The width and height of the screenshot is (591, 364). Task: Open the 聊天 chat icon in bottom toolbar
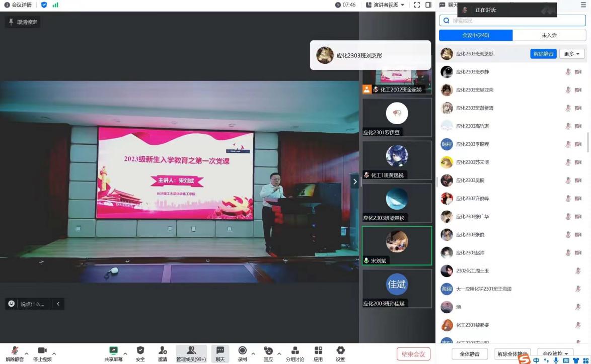[x=220, y=351]
